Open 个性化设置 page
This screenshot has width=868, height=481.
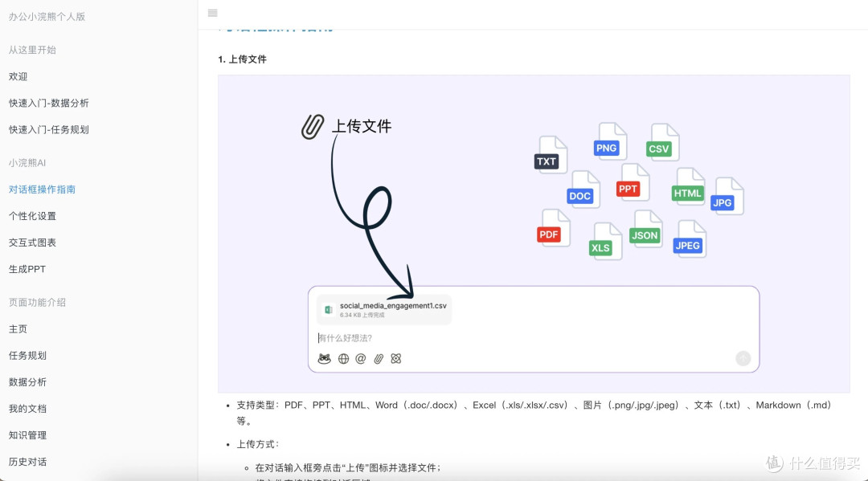click(x=33, y=216)
